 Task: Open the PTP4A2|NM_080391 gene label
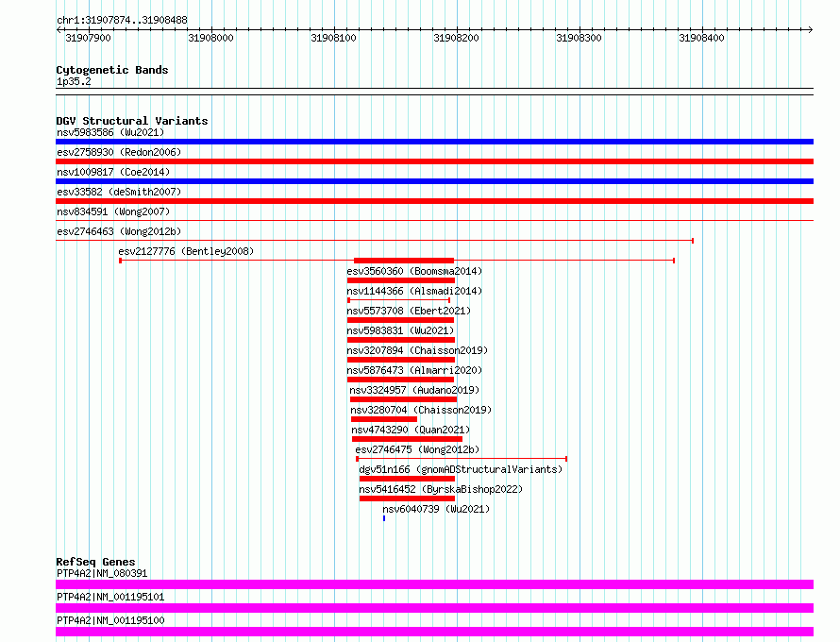(x=102, y=573)
